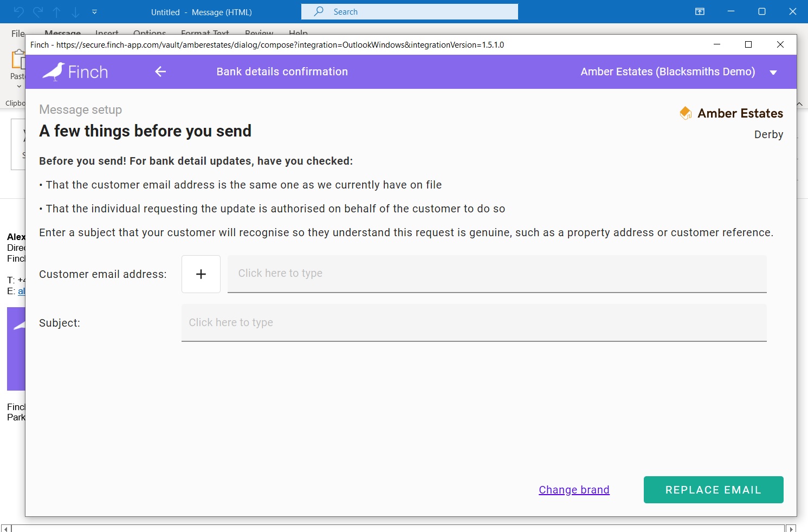
Task: Click the Previous item up arrow in Outlook
Action: [x=56, y=12]
